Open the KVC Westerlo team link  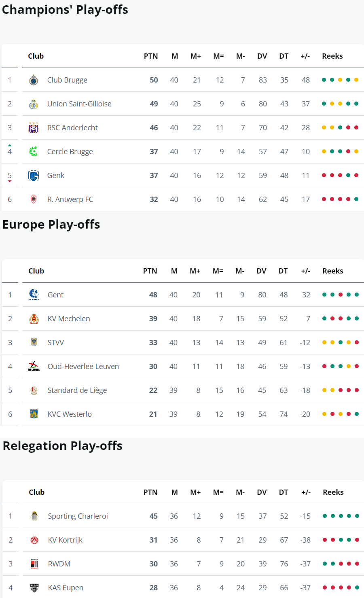click(70, 414)
